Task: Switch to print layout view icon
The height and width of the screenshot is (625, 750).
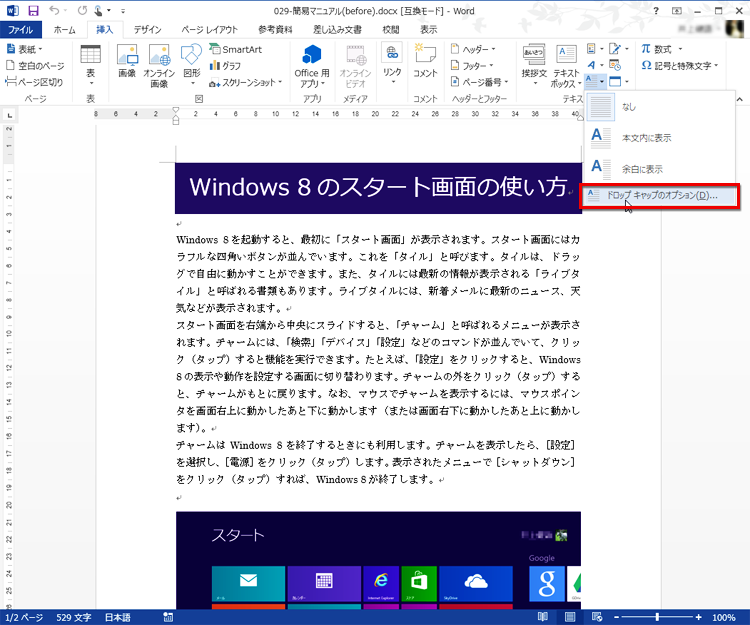Action: pyautogui.click(x=570, y=617)
